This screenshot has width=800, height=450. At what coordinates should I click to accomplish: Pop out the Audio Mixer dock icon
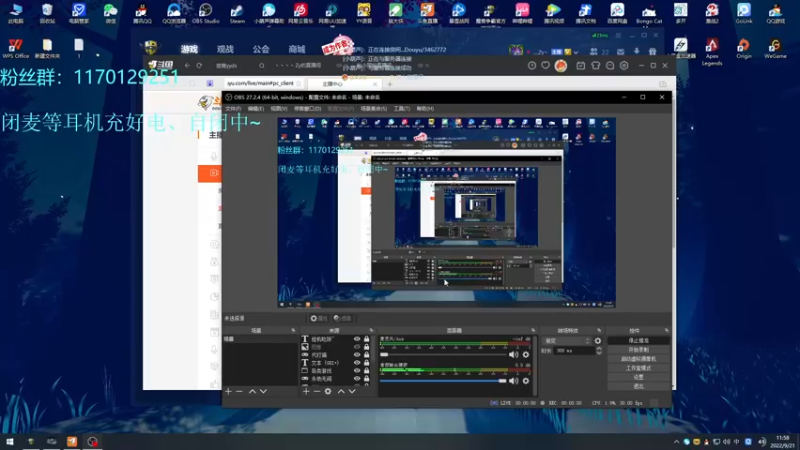[x=533, y=331]
